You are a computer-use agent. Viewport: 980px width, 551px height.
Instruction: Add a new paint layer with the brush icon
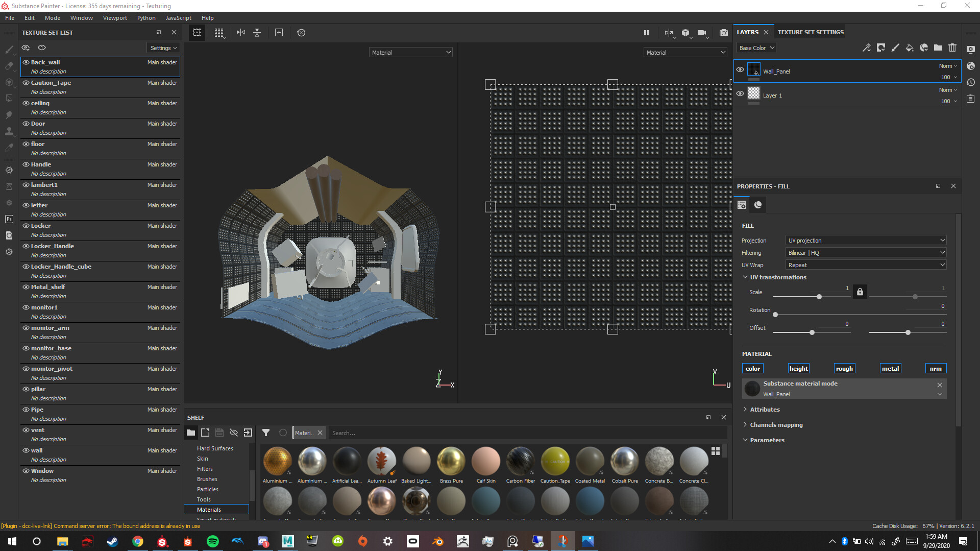pos(895,47)
